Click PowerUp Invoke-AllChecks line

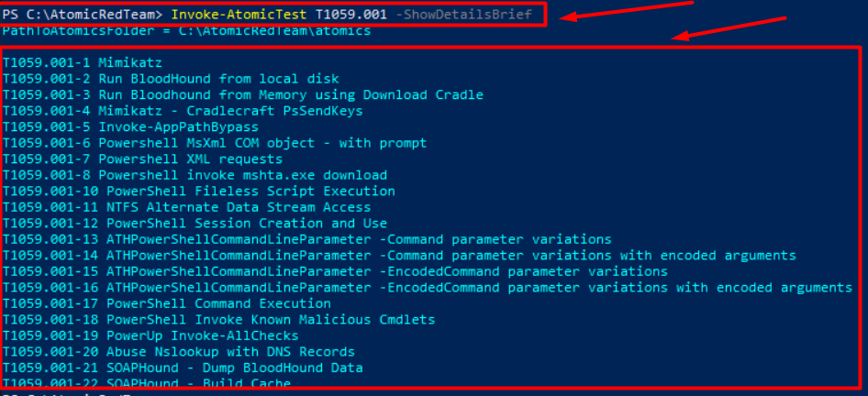click(x=150, y=335)
